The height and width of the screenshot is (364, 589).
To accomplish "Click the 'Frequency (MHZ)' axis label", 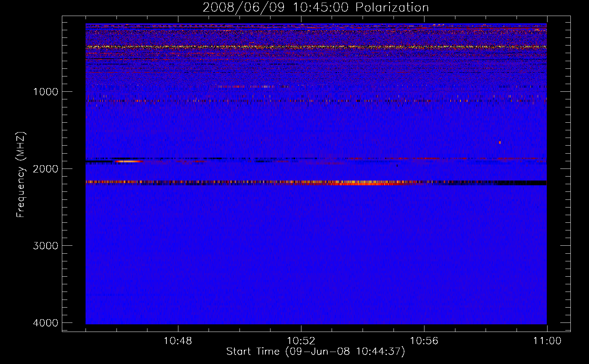I will pyautogui.click(x=21, y=175).
